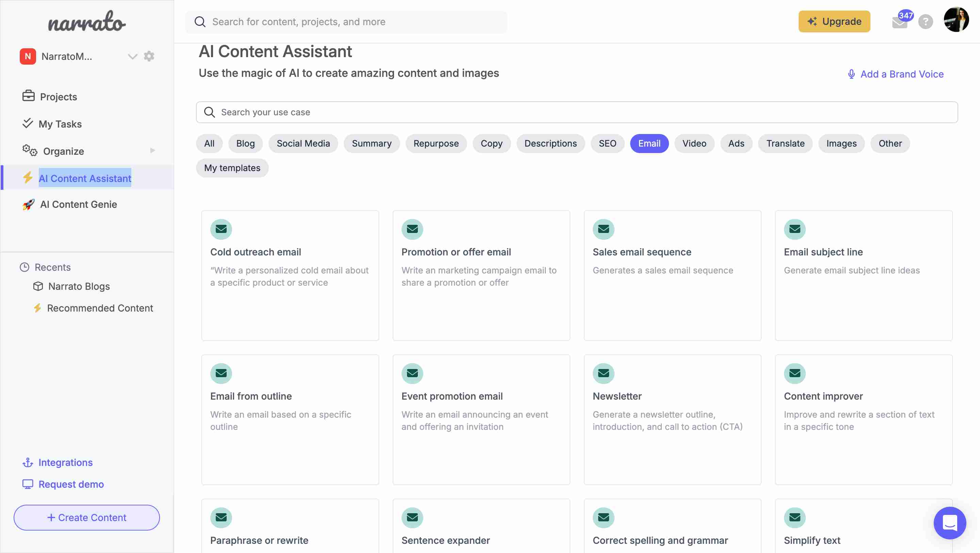980x553 pixels.
Task: Click the AI Content Genie rocket icon
Action: point(28,204)
